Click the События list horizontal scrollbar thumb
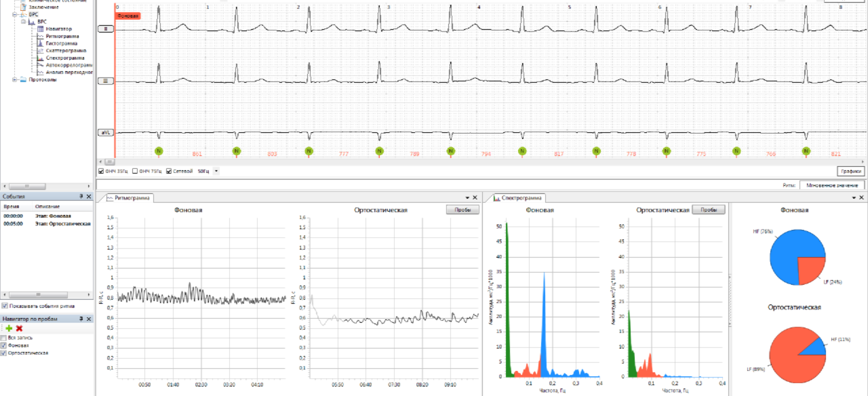Screen dimensions: 868x396 [38, 295]
